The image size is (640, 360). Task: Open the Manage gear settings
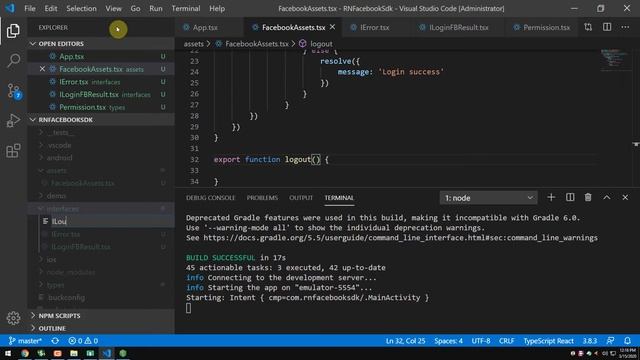tap(13, 318)
